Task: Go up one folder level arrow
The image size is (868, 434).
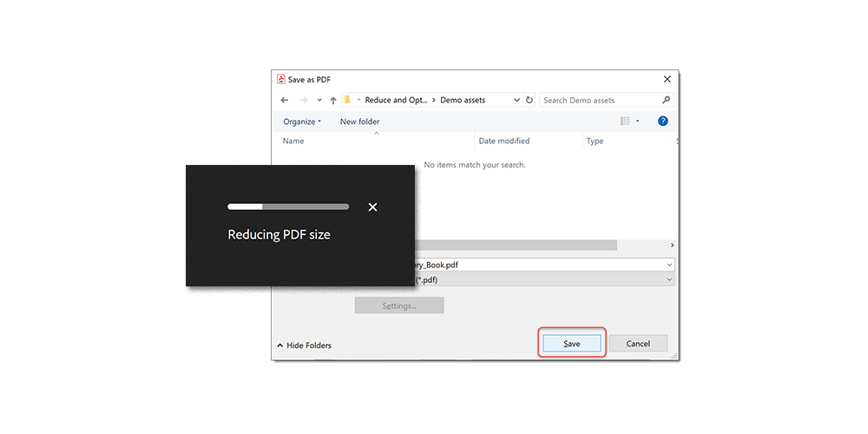Action: pos(333,100)
